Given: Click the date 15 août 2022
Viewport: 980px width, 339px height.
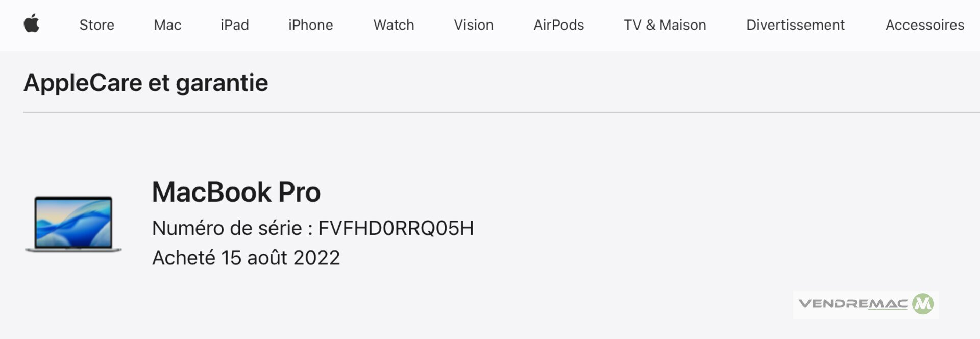Looking at the screenshot, I should click(280, 258).
